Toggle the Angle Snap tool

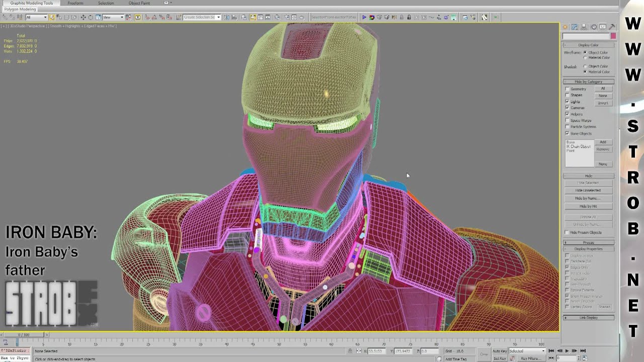[154, 17]
